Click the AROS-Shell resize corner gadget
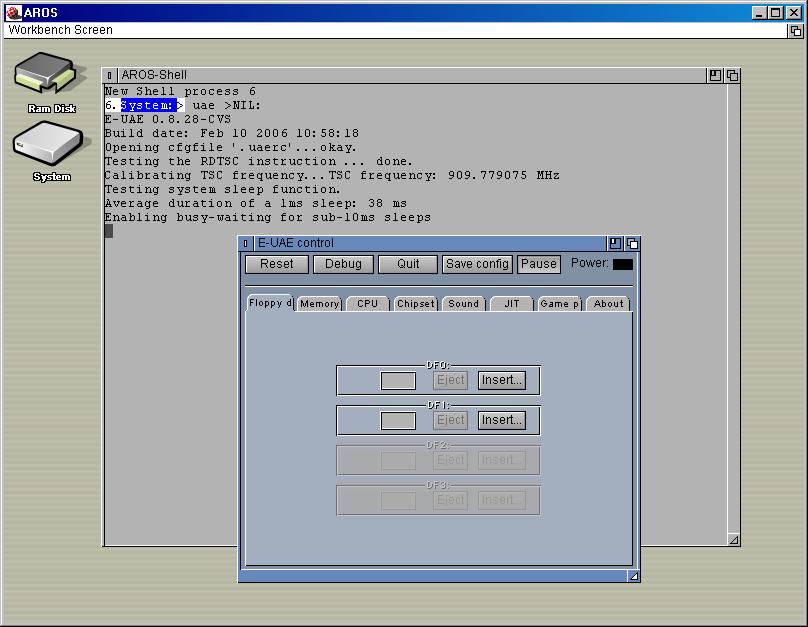 (x=734, y=539)
